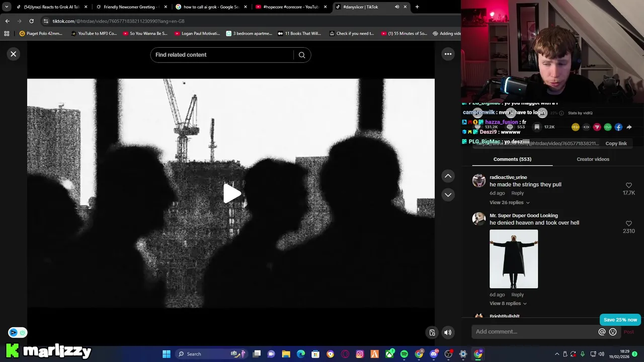Image resolution: width=644 pixels, height=362 pixels.
Task: Click the Copy link button
Action: (616, 144)
